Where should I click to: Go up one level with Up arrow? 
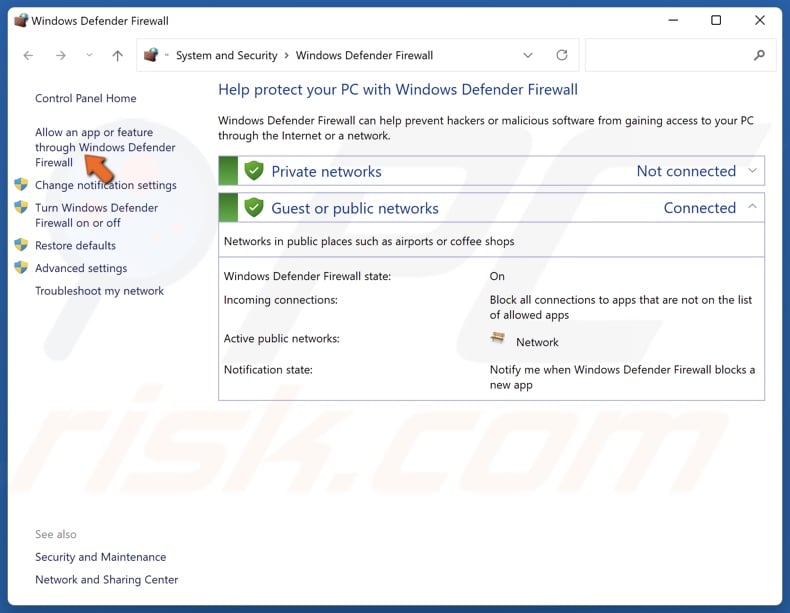[x=117, y=55]
